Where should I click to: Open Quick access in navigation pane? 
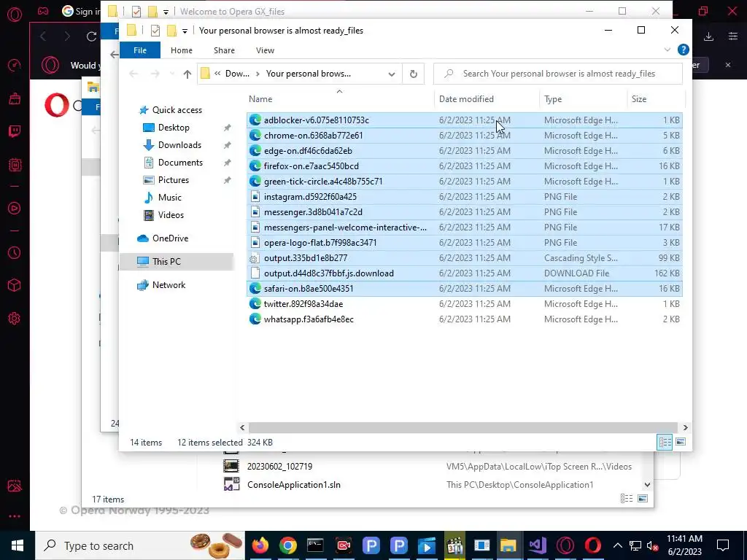[170, 110]
